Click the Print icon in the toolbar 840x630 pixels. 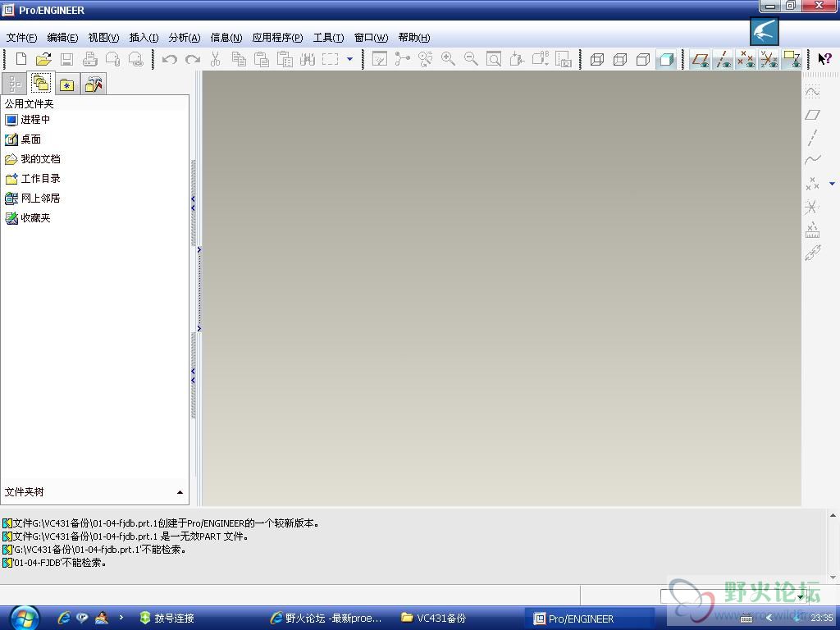click(90, 59)
